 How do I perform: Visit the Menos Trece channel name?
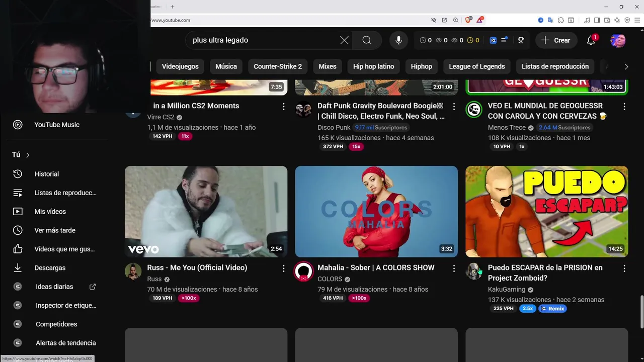507,128
